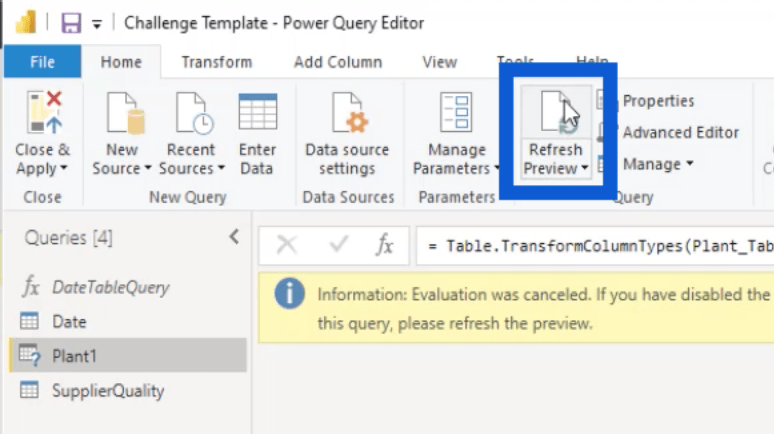Switch to the View tab
774x434 pixels.
coord(439,62)
